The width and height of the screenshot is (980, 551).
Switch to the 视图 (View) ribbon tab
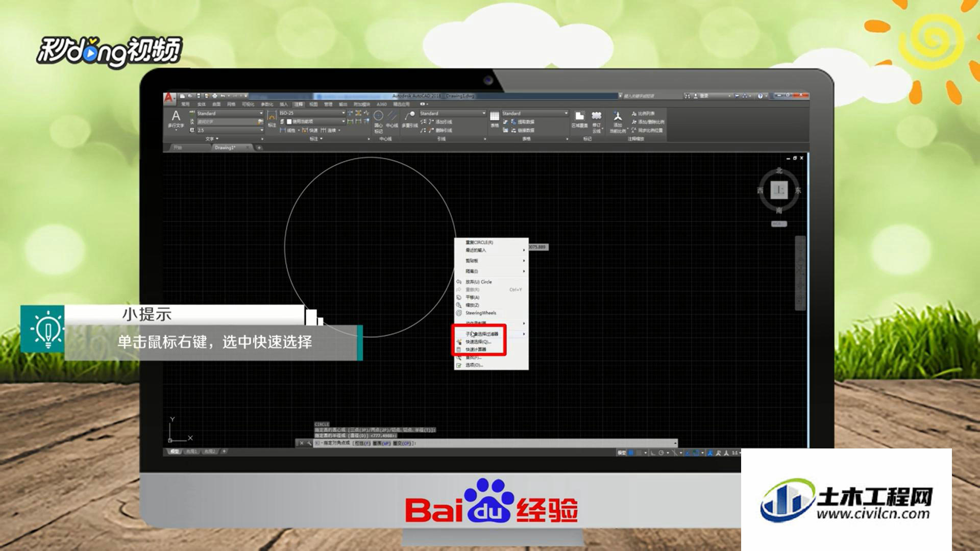point(313,105)
